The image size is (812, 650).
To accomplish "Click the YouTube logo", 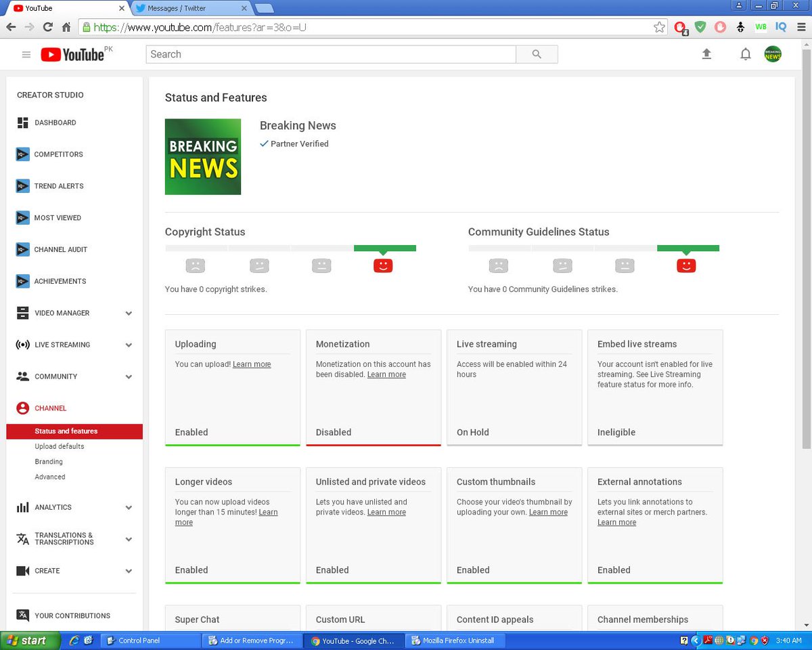I will point(73,55).
